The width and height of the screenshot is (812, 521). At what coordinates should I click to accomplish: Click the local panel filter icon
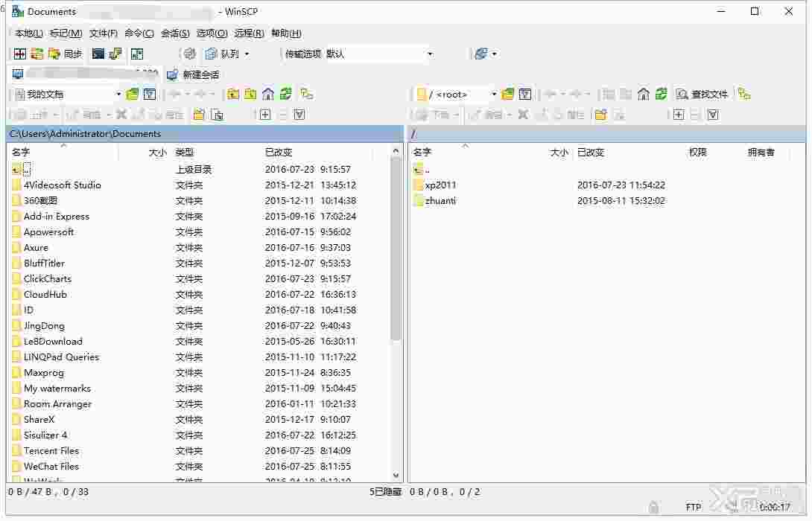(x=150, y=95)
